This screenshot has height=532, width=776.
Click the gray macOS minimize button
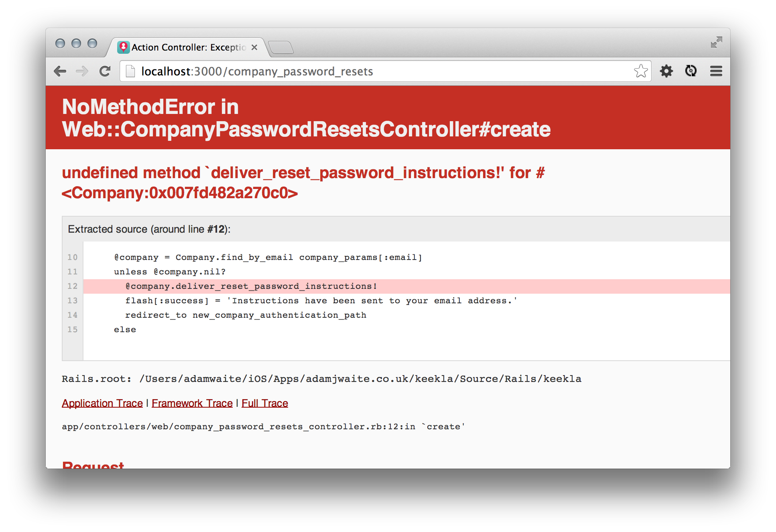pos(76,43)
